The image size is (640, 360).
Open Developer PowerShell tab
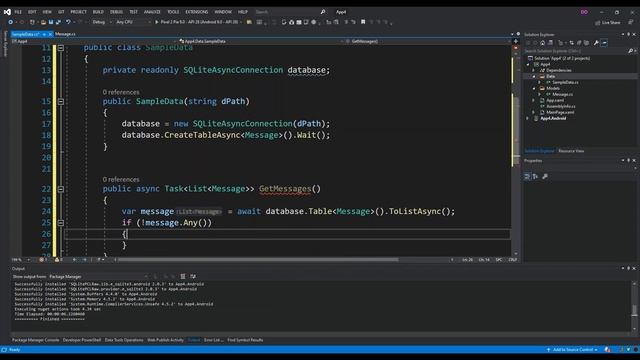[x=82, y=340]
